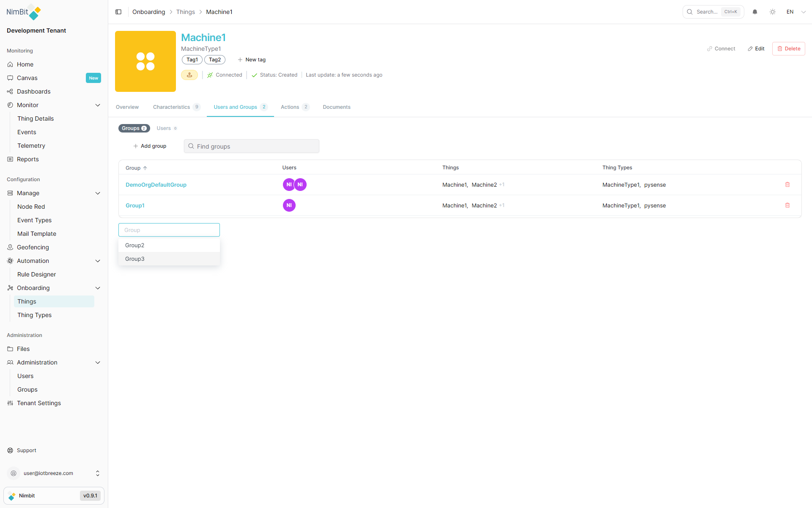This screenshot has height=508, width=812.
Task: Select Group2 from the group suggestions
Action: click(x=134, y=245)
